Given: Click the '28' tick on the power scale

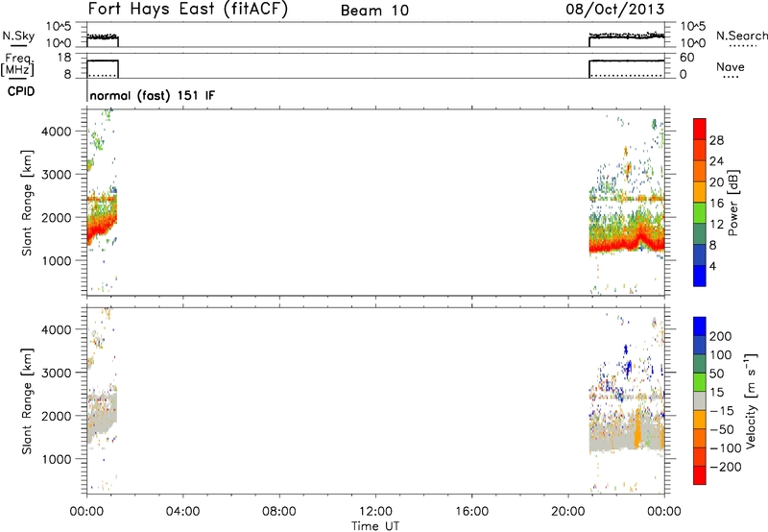Looking at the screenshot, I should click(716, 140).
